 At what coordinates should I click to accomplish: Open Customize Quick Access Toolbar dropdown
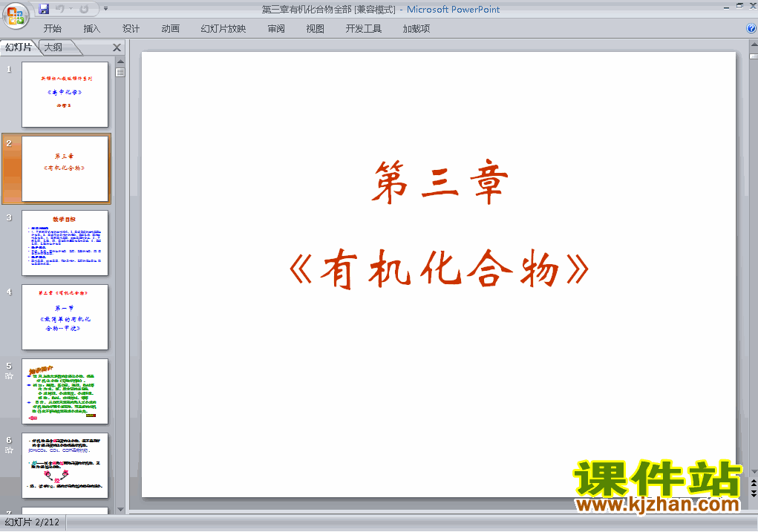coord(105,9)
